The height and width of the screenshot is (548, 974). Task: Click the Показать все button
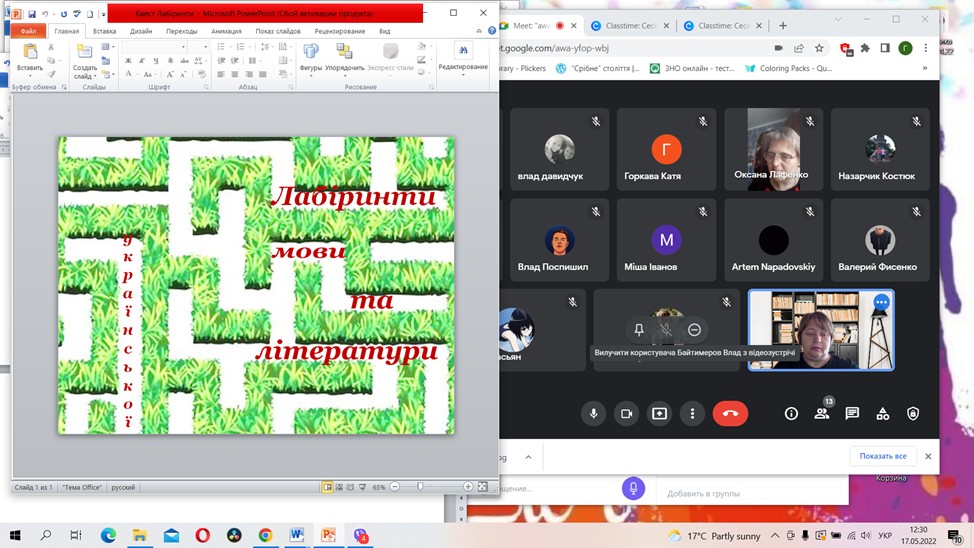tap(883, 456)
